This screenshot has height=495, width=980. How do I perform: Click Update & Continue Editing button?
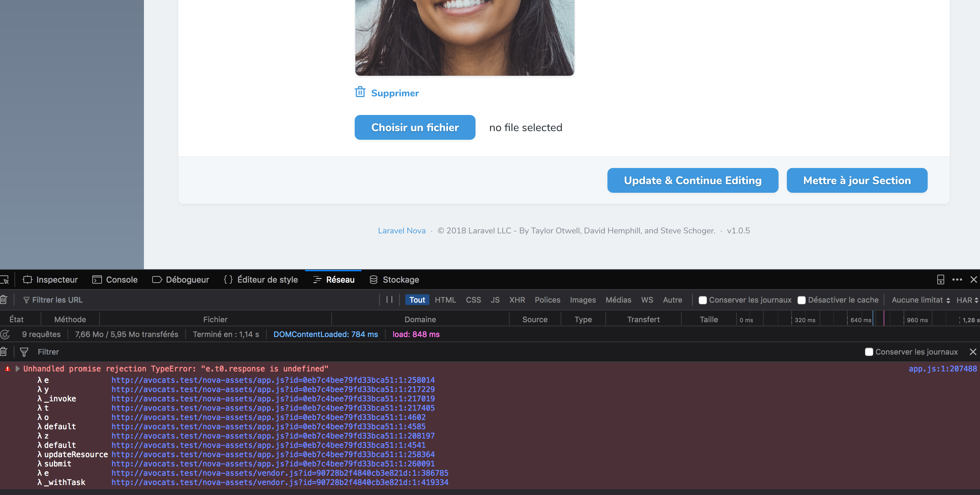point(692,181)
